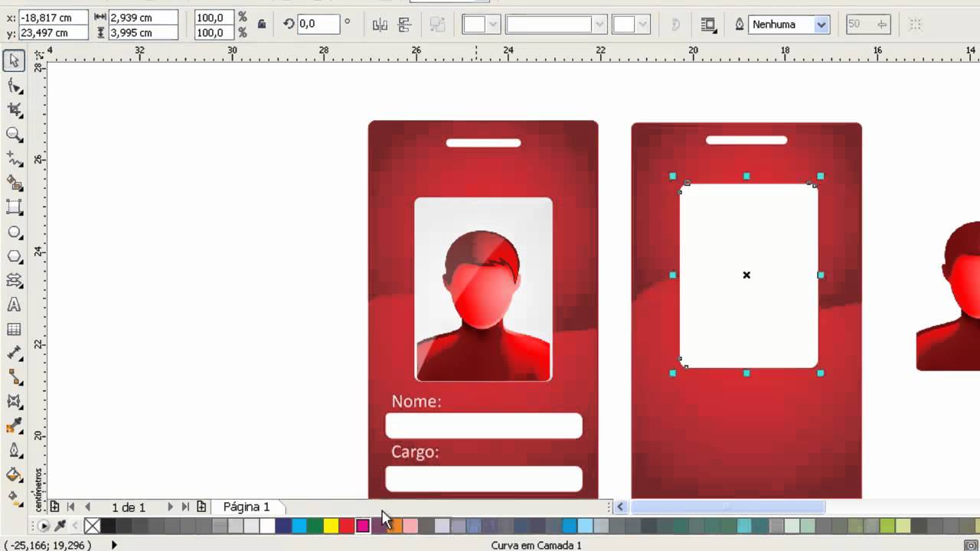The width and height of the screenshot is (980, 551).
Task: Pick the black palette swatch
Action: (x=108, y=526)
